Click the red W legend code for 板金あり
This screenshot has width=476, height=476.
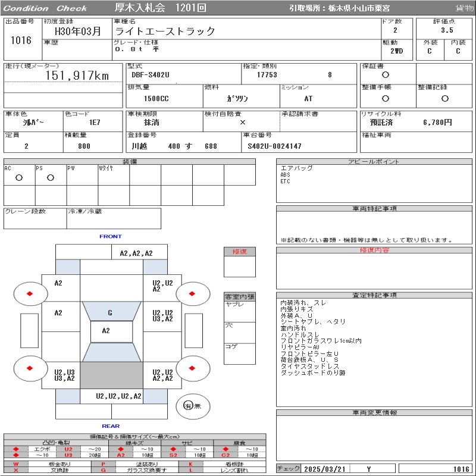tap(16, 464)
